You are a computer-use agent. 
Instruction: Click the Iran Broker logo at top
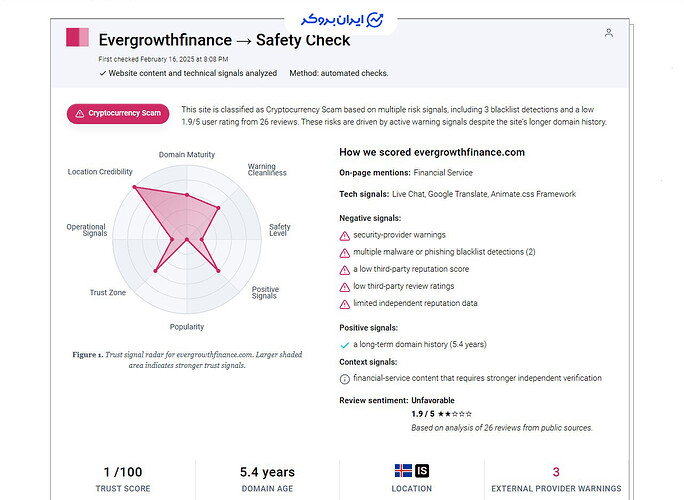point(341,20)
